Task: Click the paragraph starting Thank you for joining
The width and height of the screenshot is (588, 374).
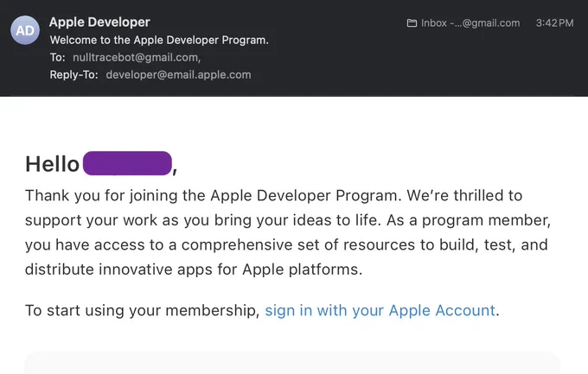Action: [288, 232]
